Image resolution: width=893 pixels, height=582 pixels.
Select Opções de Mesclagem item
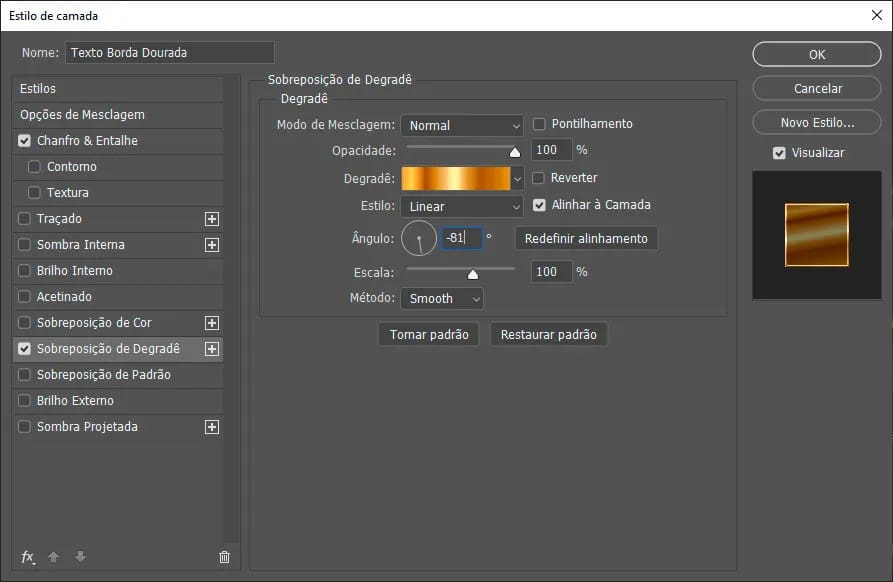point(118,115)
